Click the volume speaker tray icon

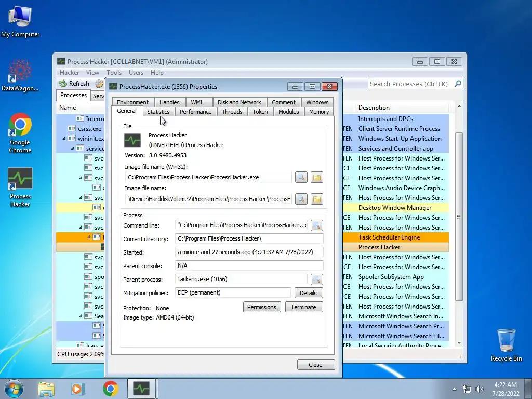(x=479, y=389)
